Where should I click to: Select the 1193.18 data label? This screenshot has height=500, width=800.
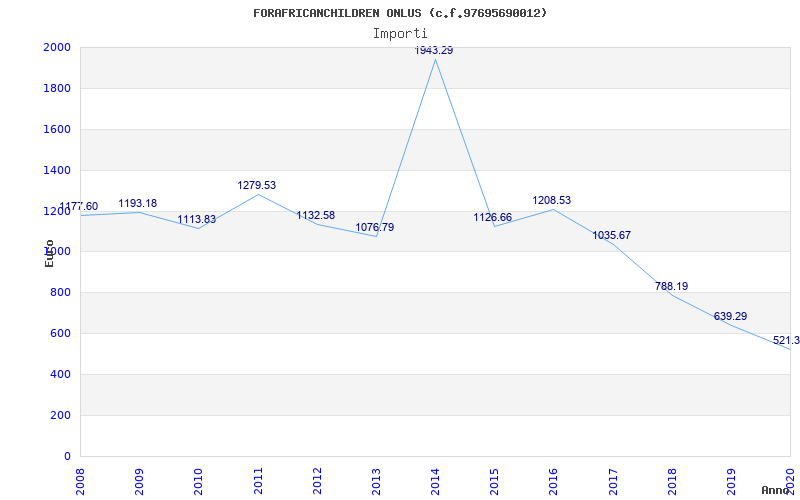tap(138, 204)
